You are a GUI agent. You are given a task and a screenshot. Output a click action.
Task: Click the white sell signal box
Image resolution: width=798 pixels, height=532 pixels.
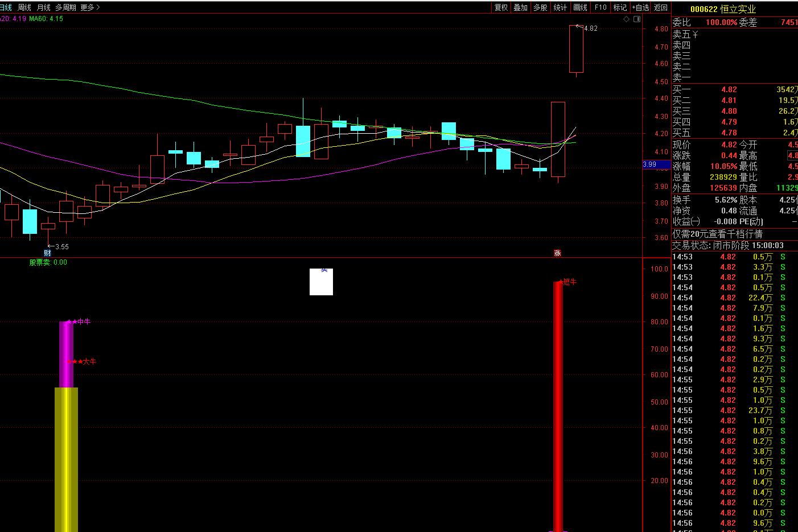[321, 282]
